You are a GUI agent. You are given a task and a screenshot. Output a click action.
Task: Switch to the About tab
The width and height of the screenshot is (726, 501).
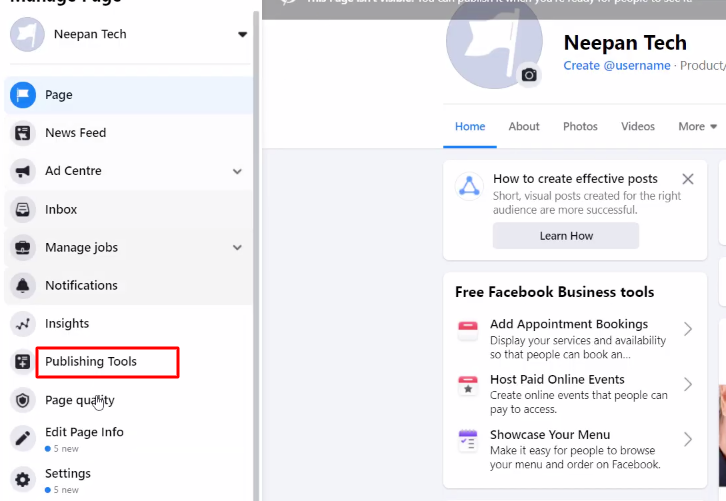pyautogui.click(x=524, y=126)
